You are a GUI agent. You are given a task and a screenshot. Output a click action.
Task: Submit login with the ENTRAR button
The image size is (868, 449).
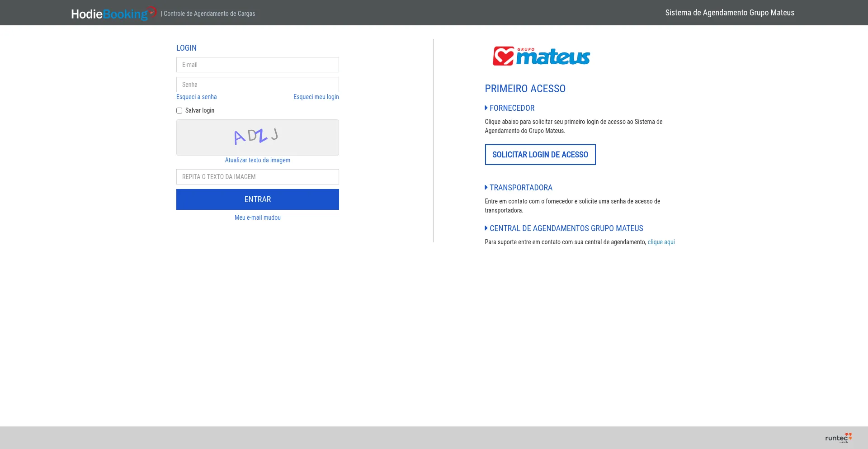(x=258, y=199)
